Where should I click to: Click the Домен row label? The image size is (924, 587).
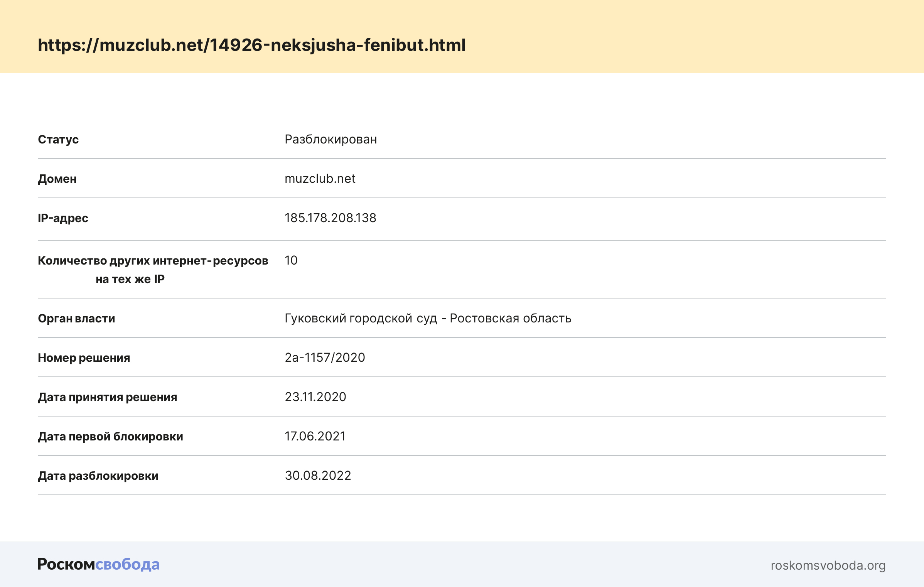coord(57,179)
